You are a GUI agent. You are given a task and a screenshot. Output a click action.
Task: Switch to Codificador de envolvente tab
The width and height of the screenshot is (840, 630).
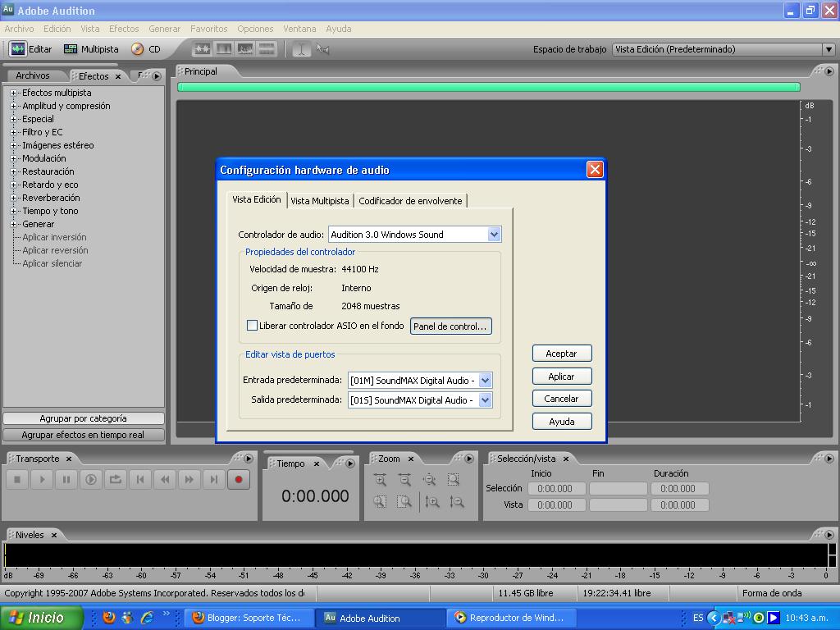410,201
